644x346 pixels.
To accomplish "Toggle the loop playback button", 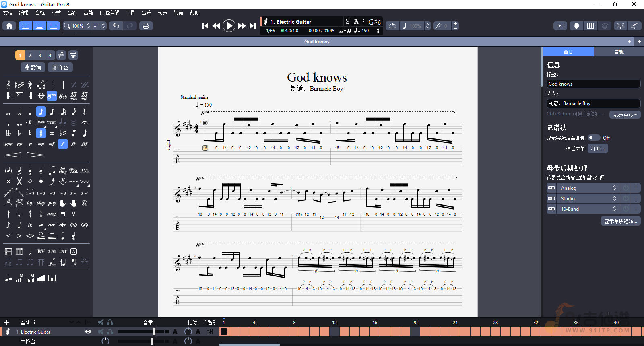I will pos(392,26).
